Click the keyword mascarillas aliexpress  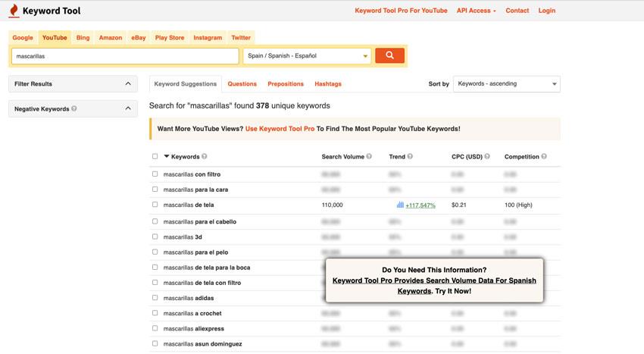coord(193,328)
